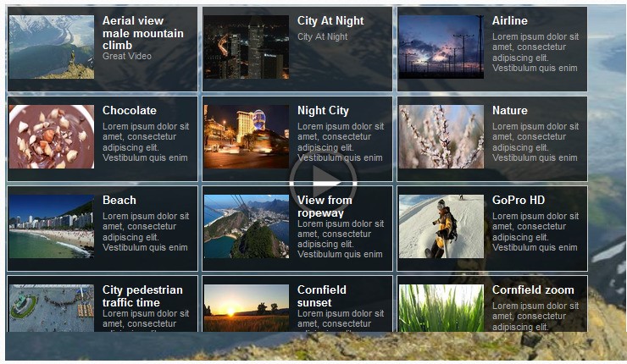
Task: Select the 'GoPro HD' title
Action: click(519, 200)
